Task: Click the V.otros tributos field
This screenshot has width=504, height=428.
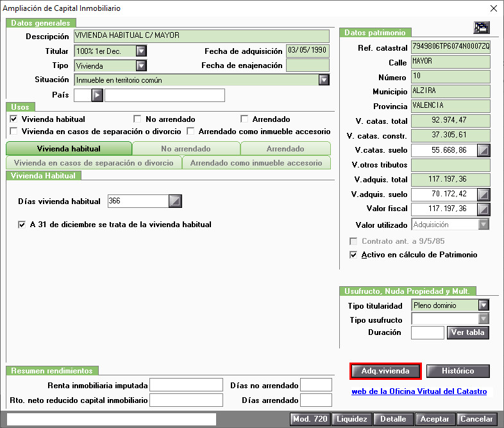Action: click(x=451, y=166)
